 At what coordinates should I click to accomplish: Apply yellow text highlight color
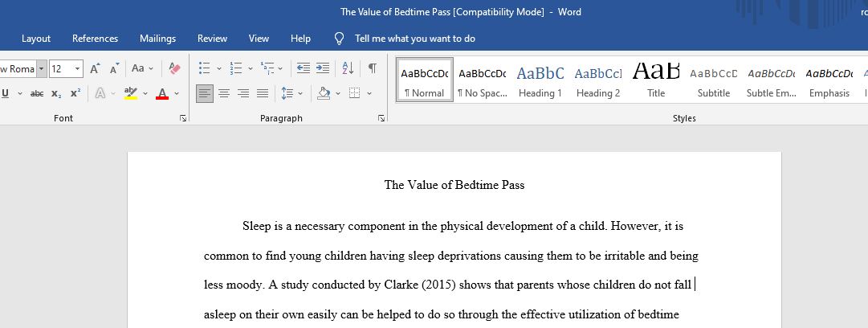click(x=131, y=93)
